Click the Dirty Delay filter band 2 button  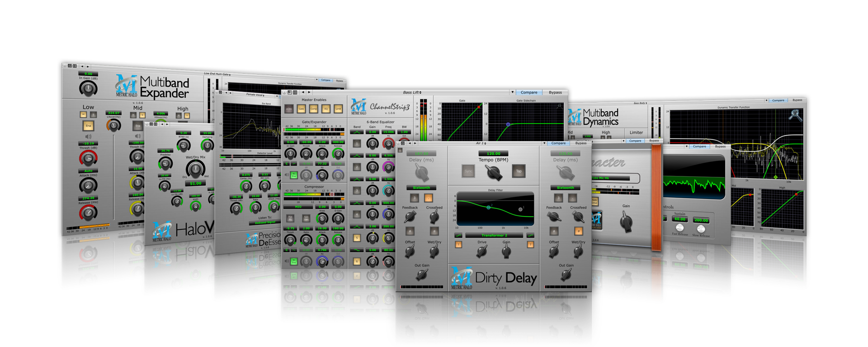pos(530,245)
